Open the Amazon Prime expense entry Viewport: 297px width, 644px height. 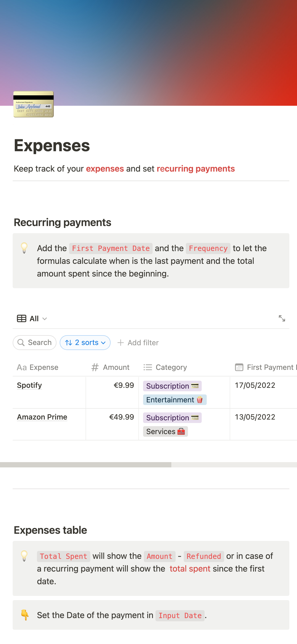(42, 417)
